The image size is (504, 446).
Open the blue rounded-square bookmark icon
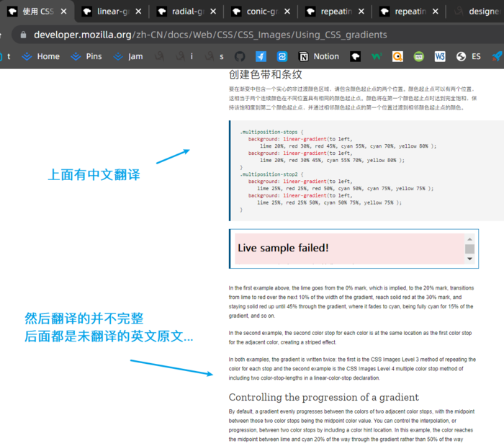coord(282,57)
